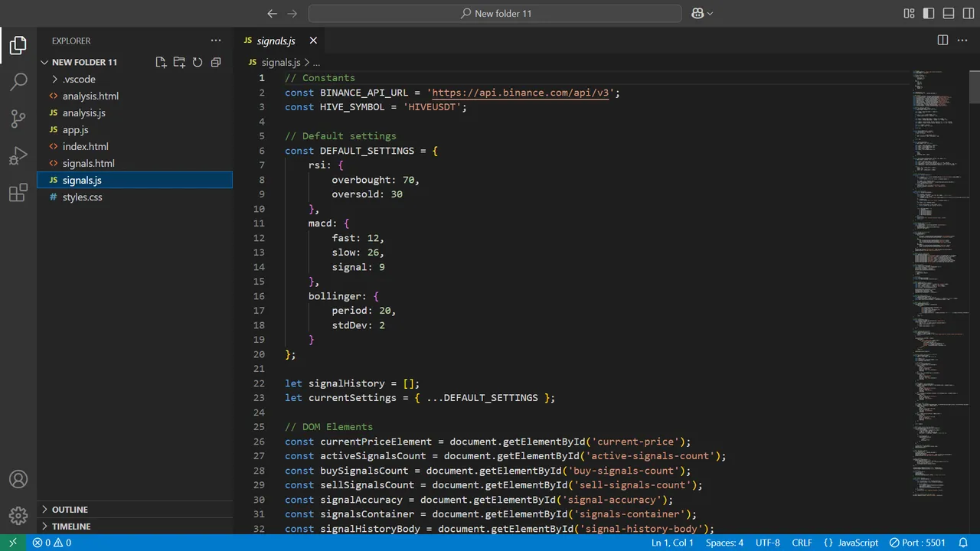Click the DEFAULT_SETTINGS text on line 6
The image size is (980, 551).
click(367, 151)
